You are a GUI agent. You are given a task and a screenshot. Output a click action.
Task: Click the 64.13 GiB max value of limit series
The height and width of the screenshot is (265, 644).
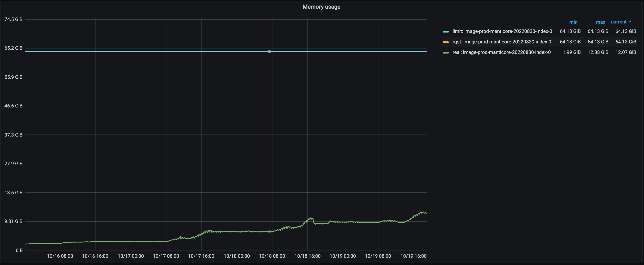click(x=598, y=31)
